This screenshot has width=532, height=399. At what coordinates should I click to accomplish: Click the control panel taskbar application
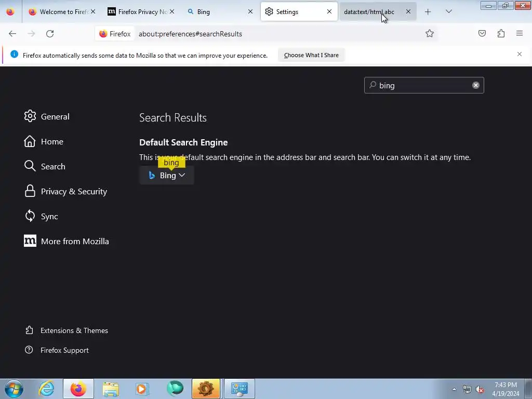click(239, 389)
